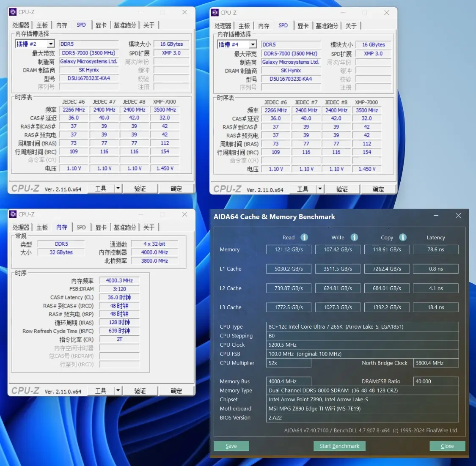
Task: Open 内存 tab in slot #4 window
Action: [x=264, y=26]
